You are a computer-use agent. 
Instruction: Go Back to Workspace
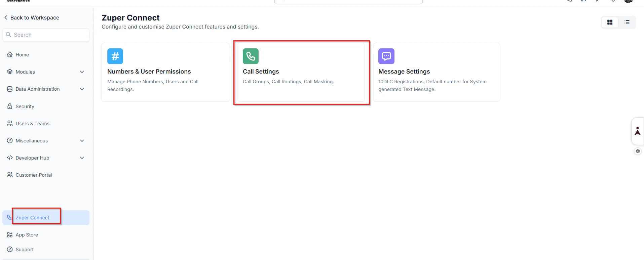pyautogui.click(x=35, y=17)
